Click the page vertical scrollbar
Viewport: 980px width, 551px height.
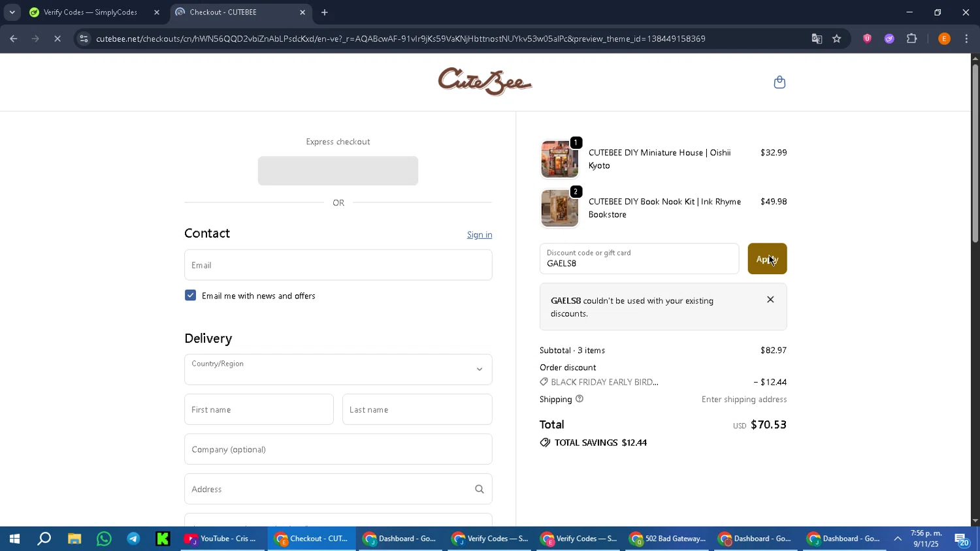point(975,153)
